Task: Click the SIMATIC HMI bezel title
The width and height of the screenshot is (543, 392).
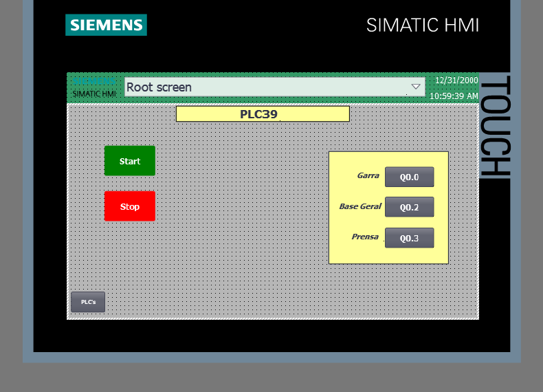Action: [x=423, y=25]
